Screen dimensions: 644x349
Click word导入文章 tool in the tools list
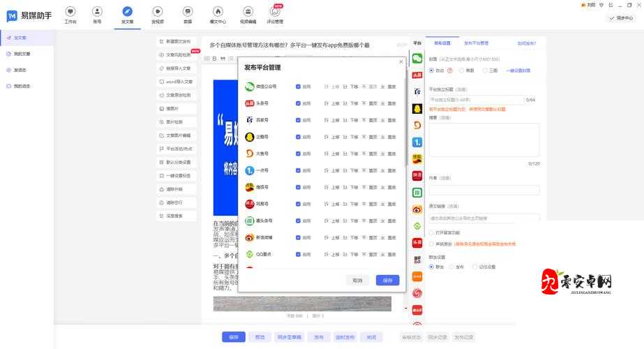177,82
